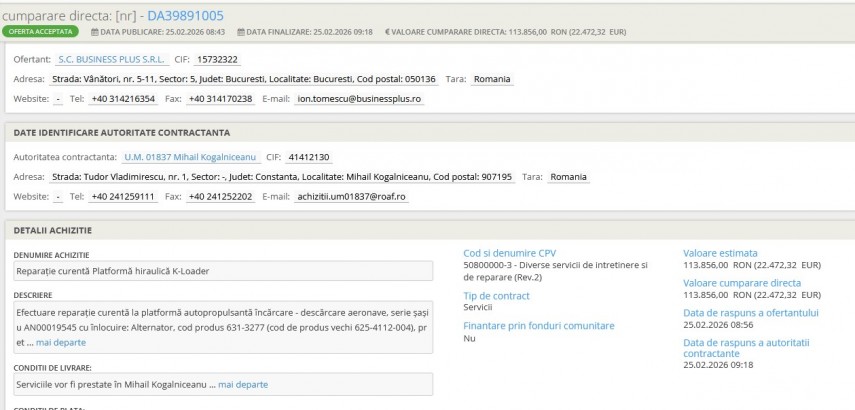Expand delivery conditions 'mai departe' link
This screenshot has height=410, width=855.
coord(243,384)
